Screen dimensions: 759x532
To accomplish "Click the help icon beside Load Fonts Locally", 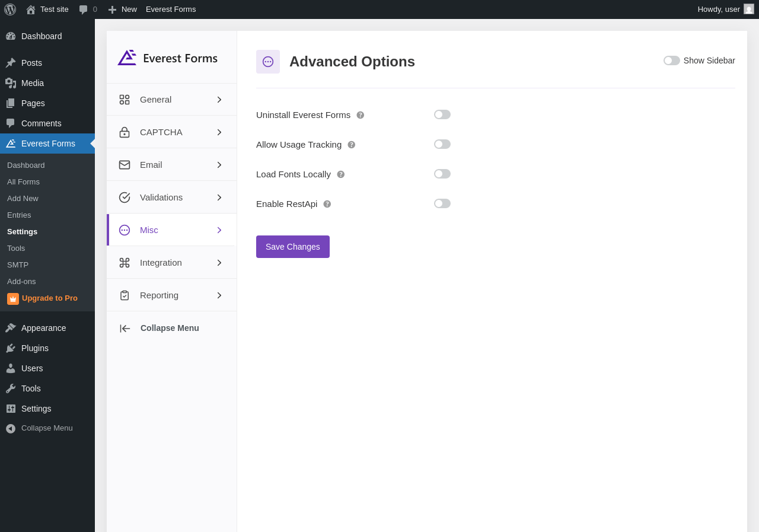I will (341, 174).
